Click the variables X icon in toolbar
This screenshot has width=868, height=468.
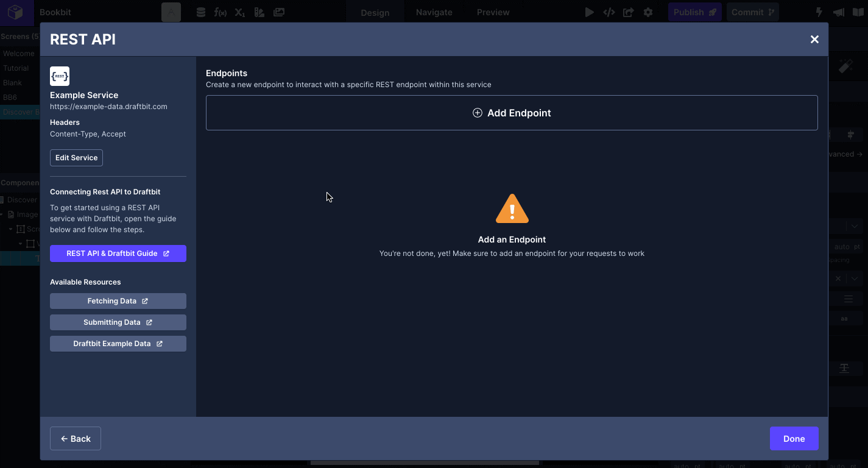pos(240,12)
